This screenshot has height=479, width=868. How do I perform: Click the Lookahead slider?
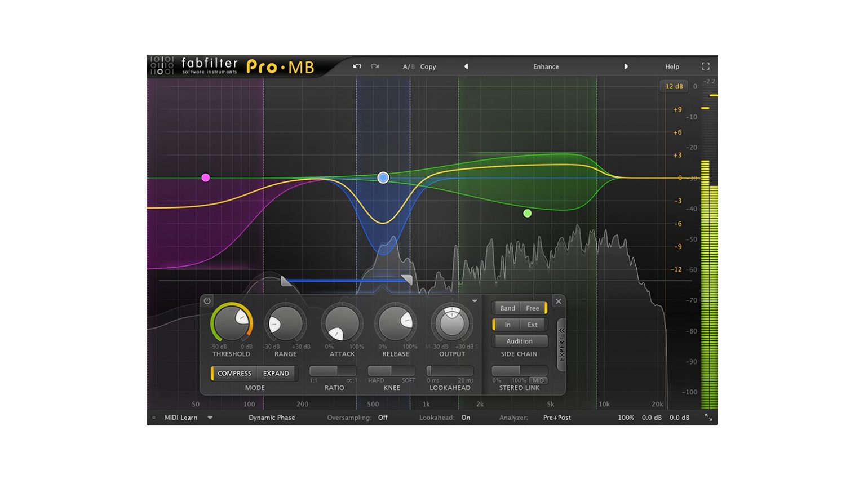(450, 371)
